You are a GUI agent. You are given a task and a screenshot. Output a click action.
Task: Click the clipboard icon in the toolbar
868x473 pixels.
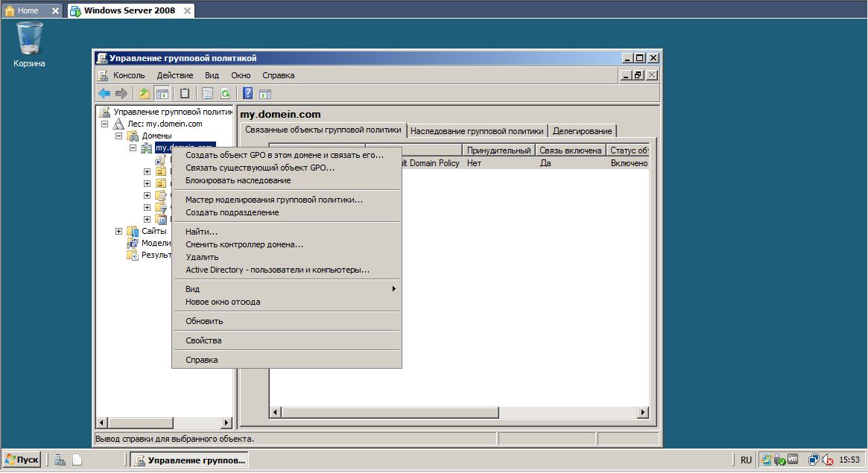(185, 94)
